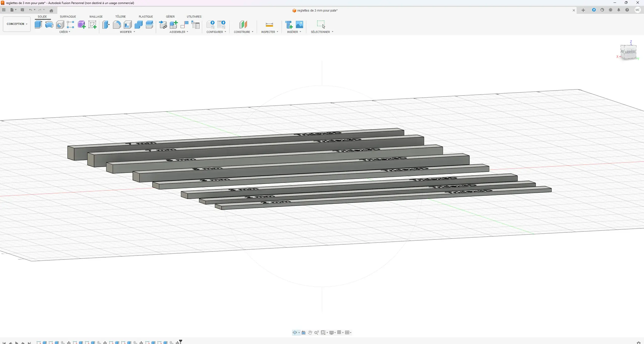The image size is (644, 344).
Task: Click the Grid and Snaps icon
Action: [x=339, y=332]
